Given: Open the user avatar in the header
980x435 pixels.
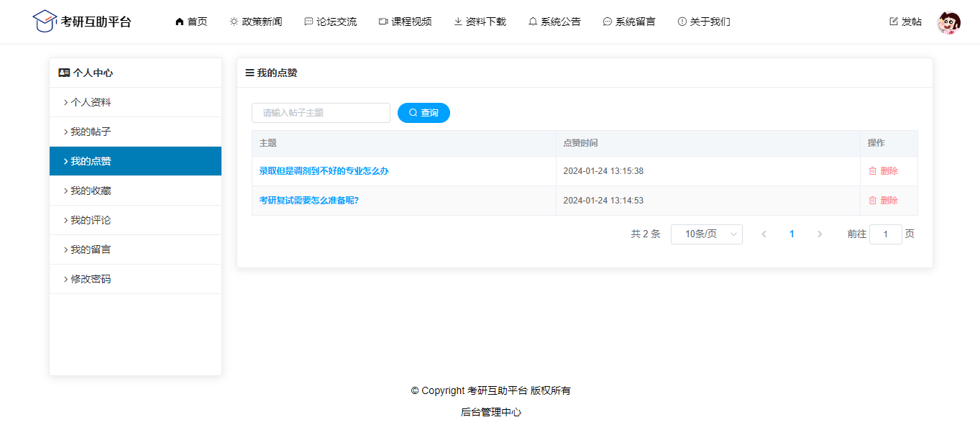Looking at the screenshot, I should 948,22.
